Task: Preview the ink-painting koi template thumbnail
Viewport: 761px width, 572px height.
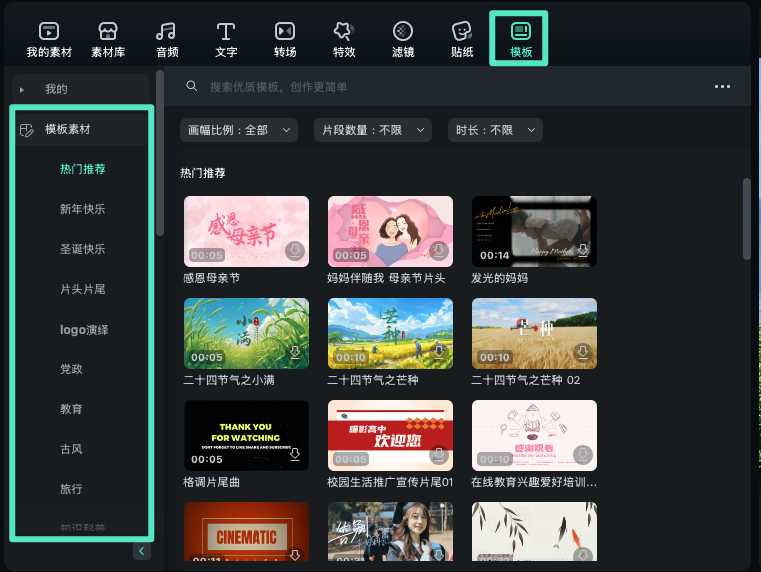Action: click(x=534, y=532)
